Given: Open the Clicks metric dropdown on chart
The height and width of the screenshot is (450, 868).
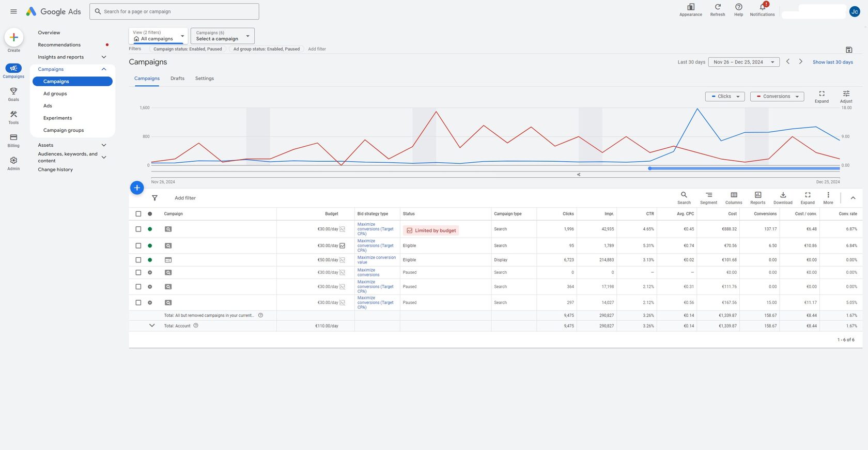Looking at the screenshot, I should click(724, 97).
